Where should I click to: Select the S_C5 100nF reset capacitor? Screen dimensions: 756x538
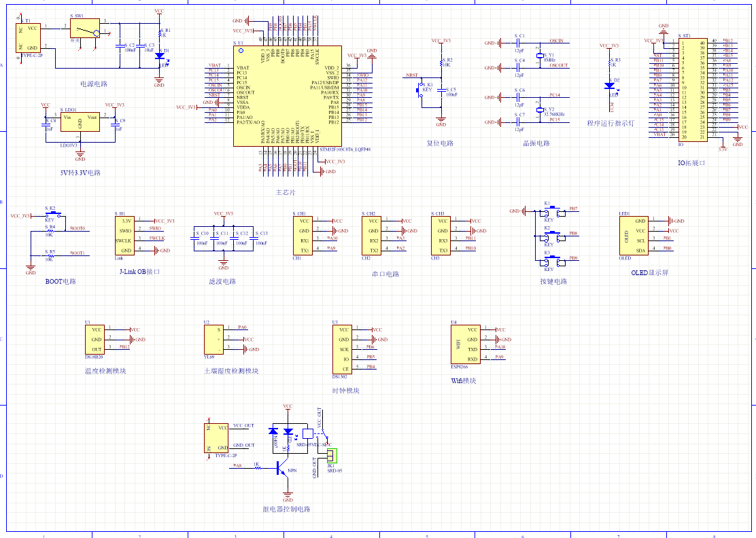pos(441,90)
